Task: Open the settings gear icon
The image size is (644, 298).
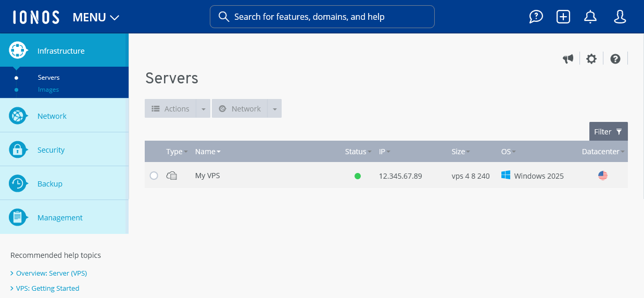Action: coord(591,59)
